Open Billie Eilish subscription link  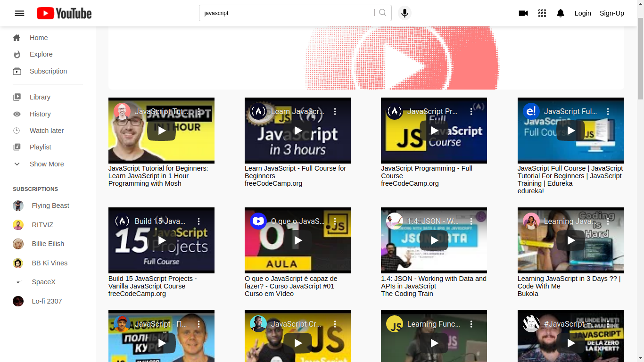pyautogui.click(x=48, y=244)
